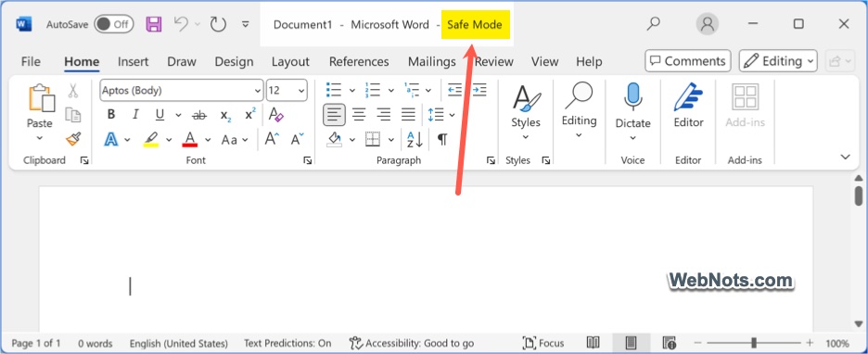Apply Strikethrough formatting
868x354 pixels.
(198, 115)
